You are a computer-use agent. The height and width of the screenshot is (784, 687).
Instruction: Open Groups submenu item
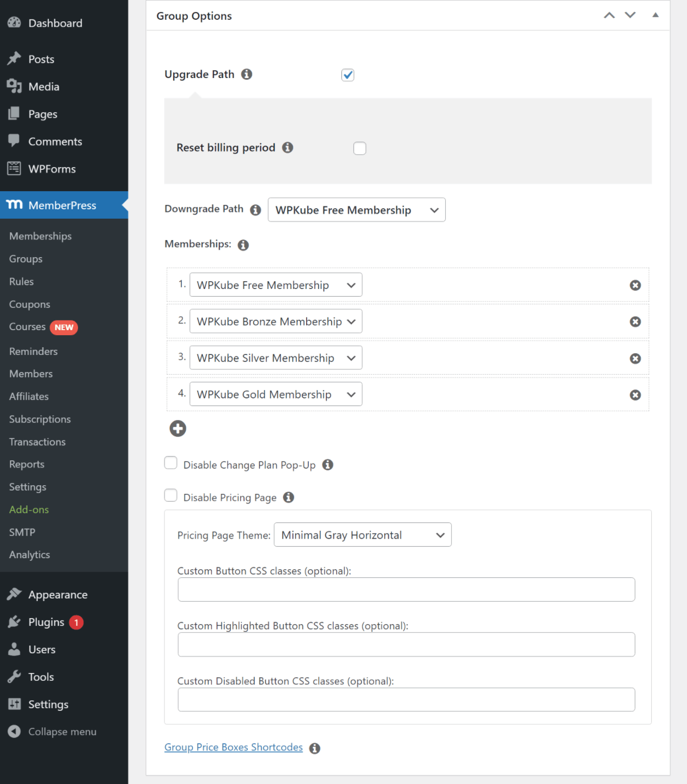click(25, 259)
